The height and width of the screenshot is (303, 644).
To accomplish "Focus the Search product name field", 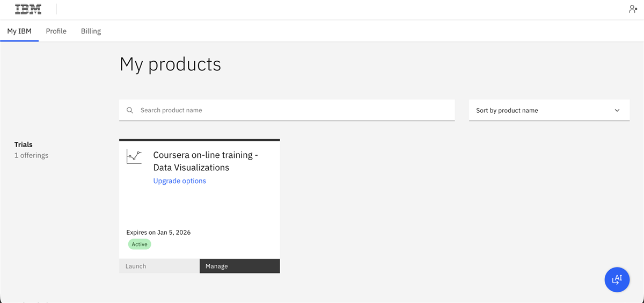I will click(295, 110).
